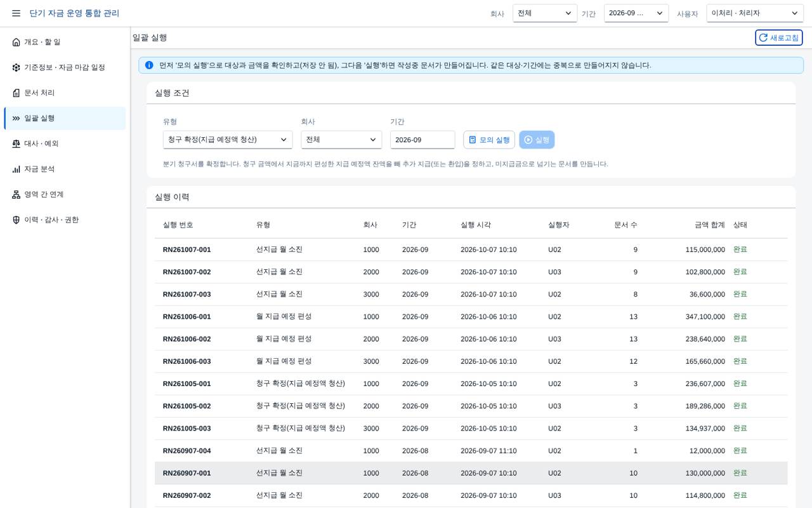Open the 자금 분석 sidebar entry
The image size is (812, 508).
(x=65, y=169)
